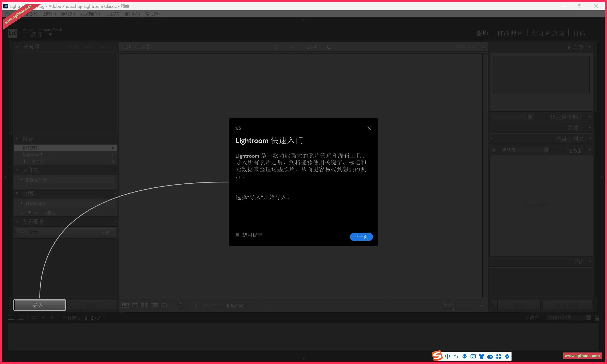Toggle the filter switch in filmstrip bar
The height and width of the screenshot is (364, 607).
(x=597, y=318)
